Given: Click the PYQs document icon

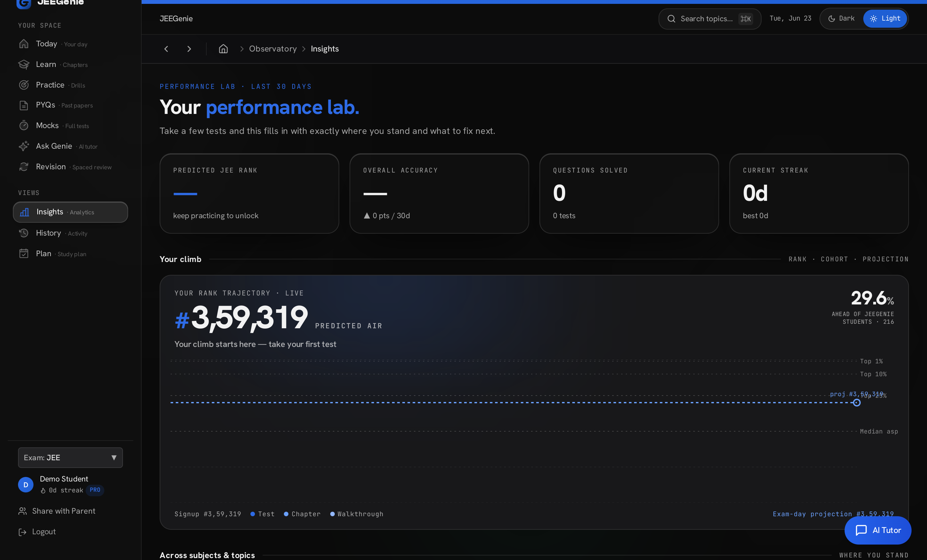Looking at the screenshot, I should click(x=24, y=105).
